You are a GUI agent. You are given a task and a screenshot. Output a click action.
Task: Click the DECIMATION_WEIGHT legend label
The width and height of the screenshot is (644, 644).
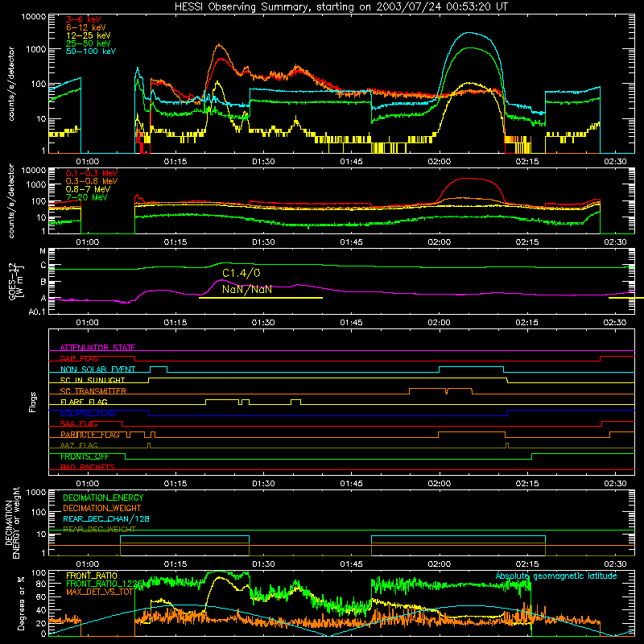102,509
